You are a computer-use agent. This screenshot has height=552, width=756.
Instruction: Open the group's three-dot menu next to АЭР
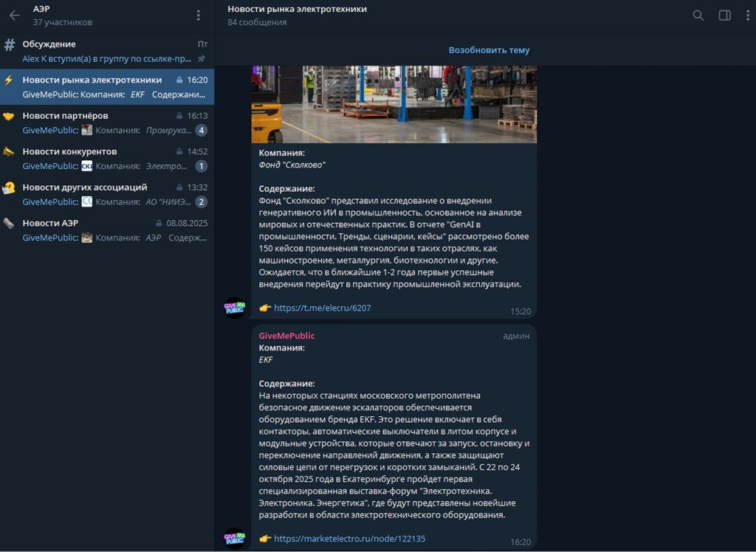click(x=198, y=15)
